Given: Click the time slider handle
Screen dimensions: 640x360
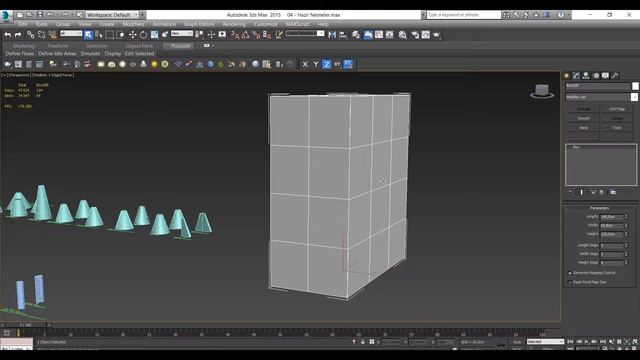Looking at the screenshot, I should coord(25,325).
